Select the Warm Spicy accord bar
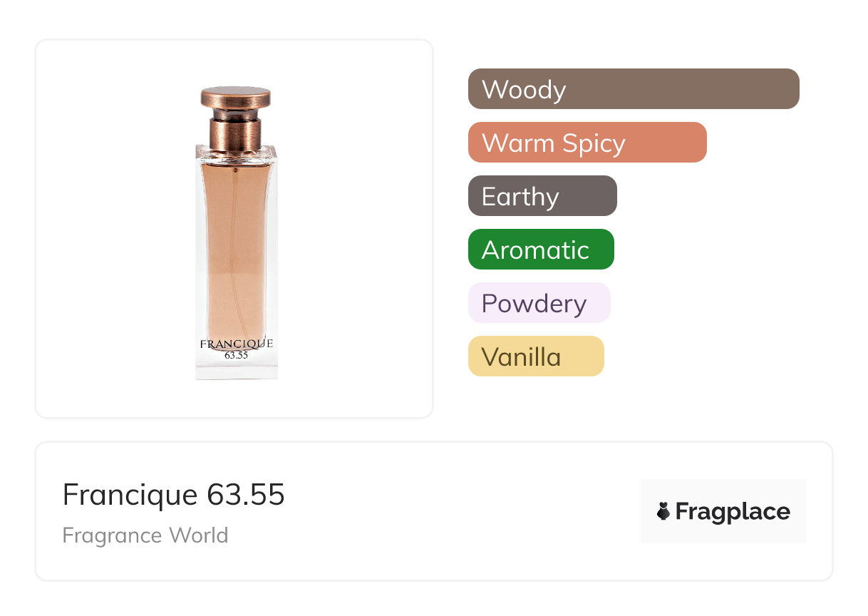The width and height of the screenshot is (868, 616). pyautogui.click(x=587, y=143)
